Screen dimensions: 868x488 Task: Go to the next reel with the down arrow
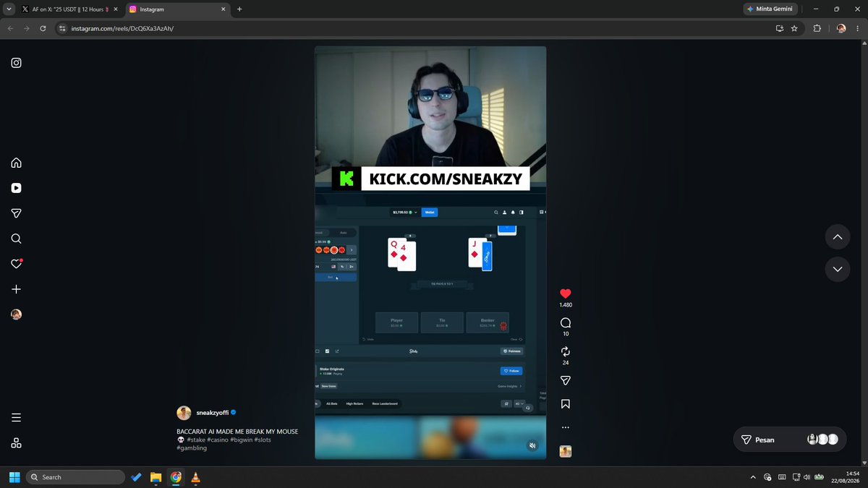pyautogui.click(x=837, y=269)
